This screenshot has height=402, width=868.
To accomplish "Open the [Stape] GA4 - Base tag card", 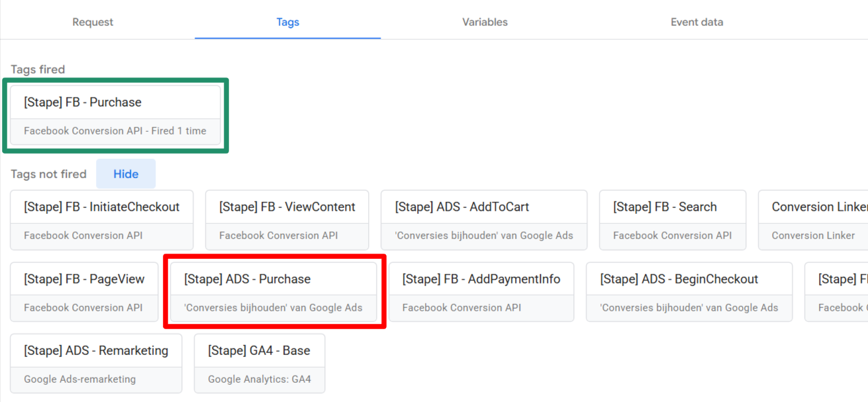I will click(x=260, y=364).
